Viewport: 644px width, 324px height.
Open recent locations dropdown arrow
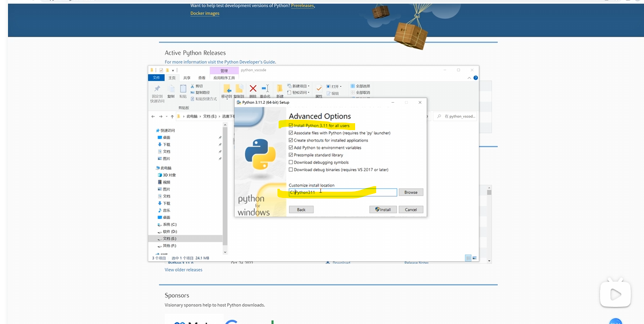166,116
